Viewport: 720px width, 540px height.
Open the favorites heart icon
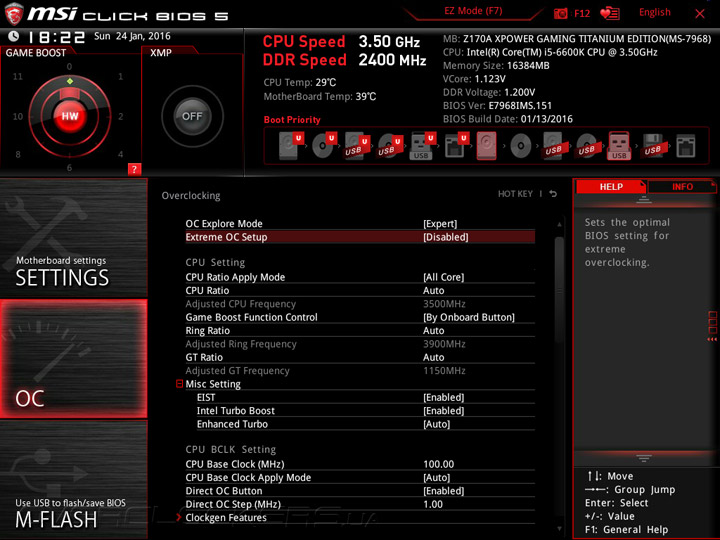(609, 13)
